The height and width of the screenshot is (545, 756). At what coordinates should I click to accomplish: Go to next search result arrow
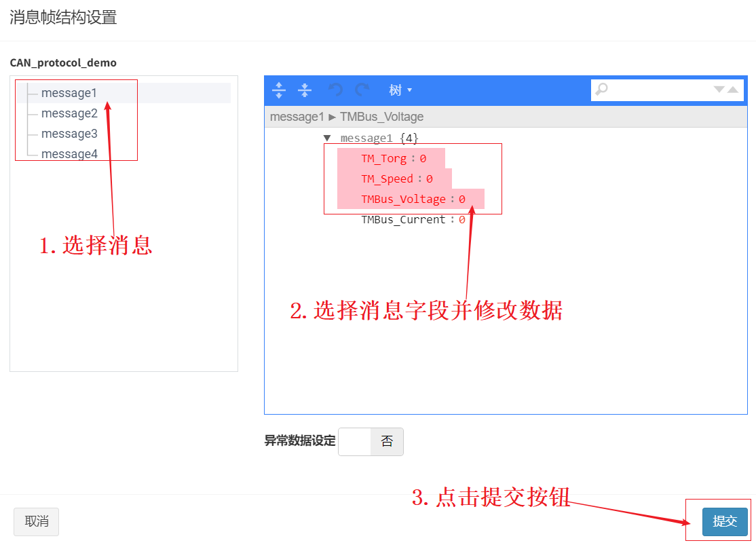tap(719, 89)
